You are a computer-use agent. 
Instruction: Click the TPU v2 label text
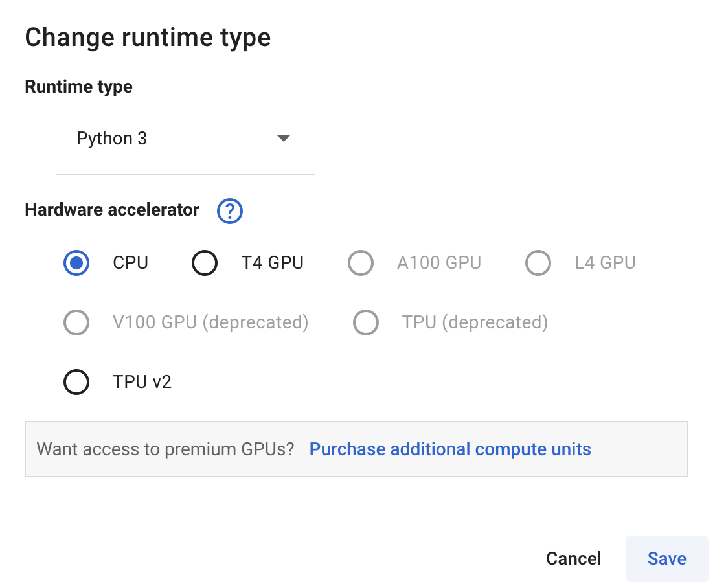(x=142, y=382)
